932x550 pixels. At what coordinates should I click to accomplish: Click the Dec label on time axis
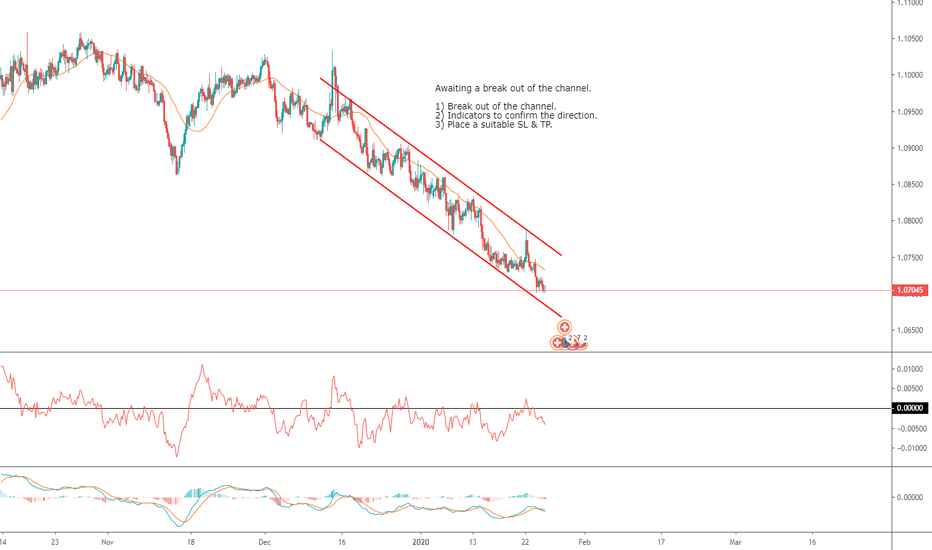[x=265, y=542]
